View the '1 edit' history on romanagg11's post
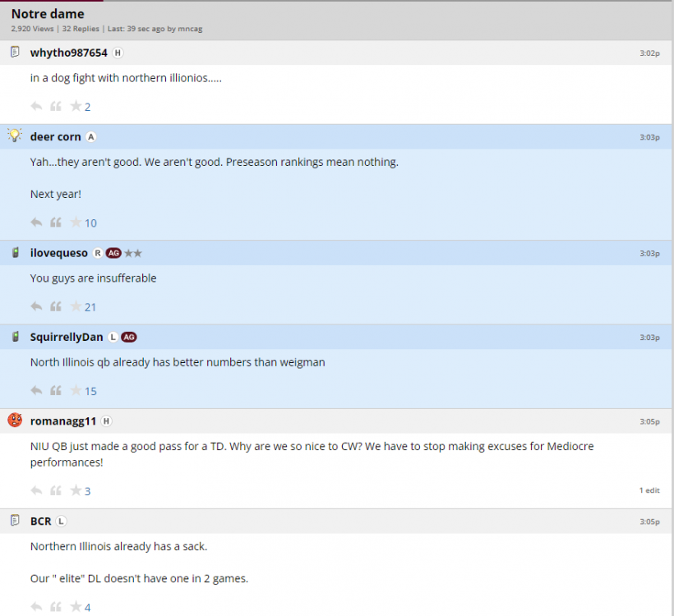The width and height of the screenshot is (674, 616). [649, 490]
